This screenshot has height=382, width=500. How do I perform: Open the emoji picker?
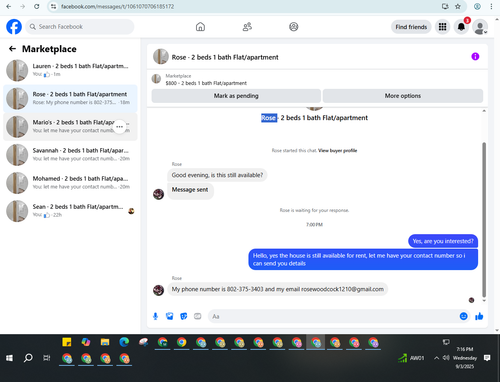point(463,316)
